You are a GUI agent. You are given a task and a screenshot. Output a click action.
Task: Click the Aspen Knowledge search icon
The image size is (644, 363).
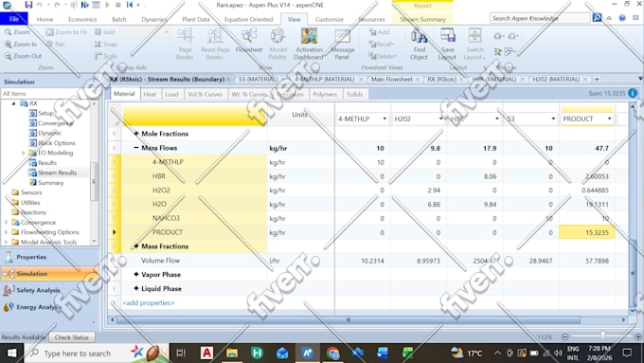click(597, 18)
